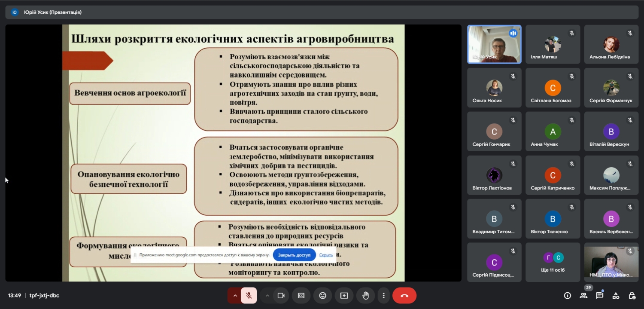This screenshot has width=644, height=309.
Task: Unmute your microphone in the call bar
Action: pos(249,296)
